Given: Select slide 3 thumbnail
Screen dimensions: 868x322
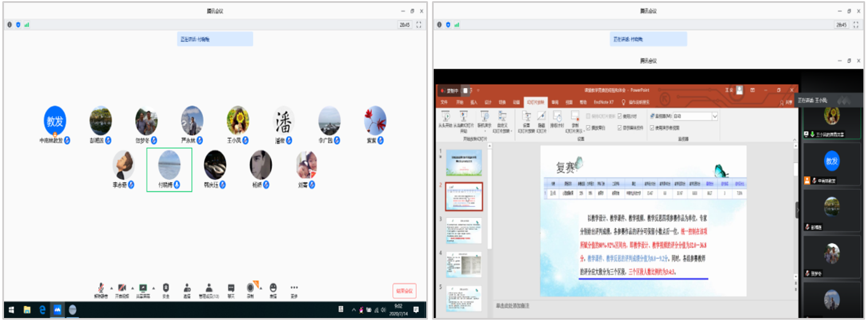Looking at the screenshot, I should pyautogui.click(x=464, y=230).
